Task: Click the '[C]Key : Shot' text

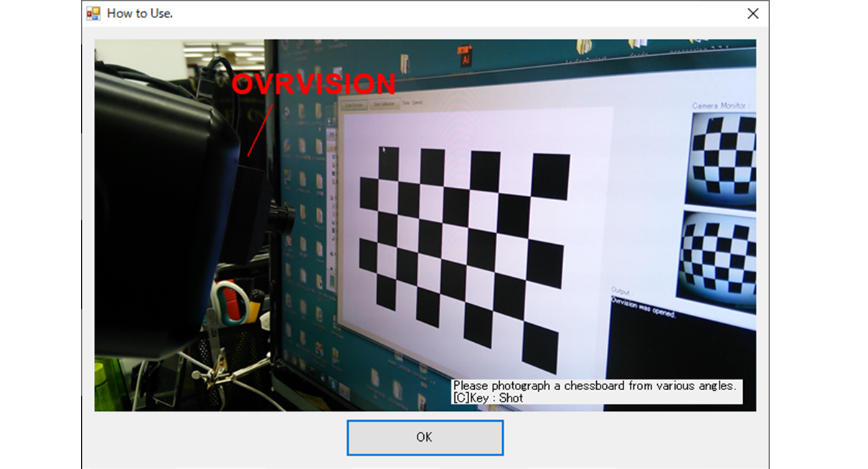Action: pos(488,398)
